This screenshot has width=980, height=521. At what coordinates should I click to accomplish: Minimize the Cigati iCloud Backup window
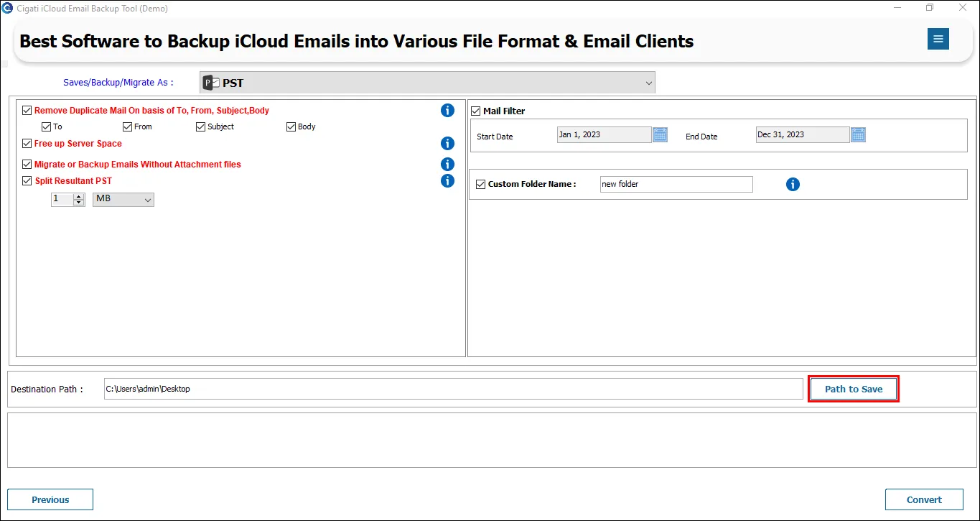pos(897,8)
